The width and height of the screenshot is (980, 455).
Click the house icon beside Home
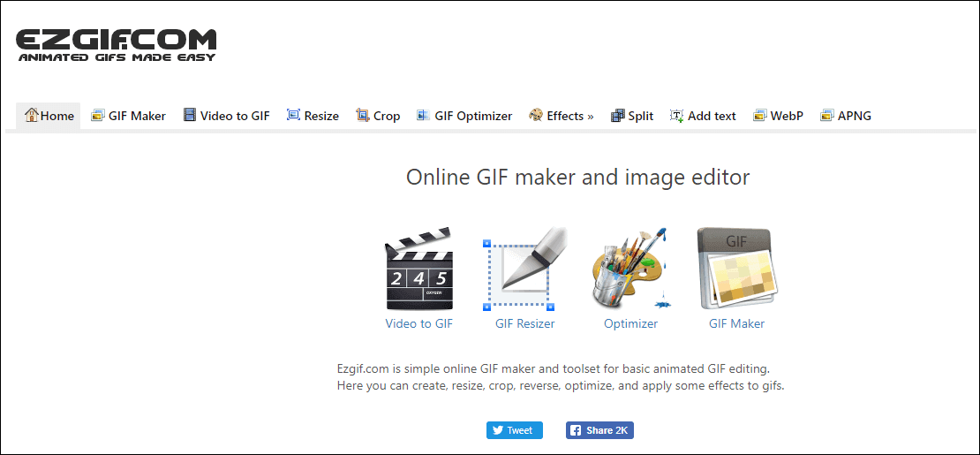[31, 115]
